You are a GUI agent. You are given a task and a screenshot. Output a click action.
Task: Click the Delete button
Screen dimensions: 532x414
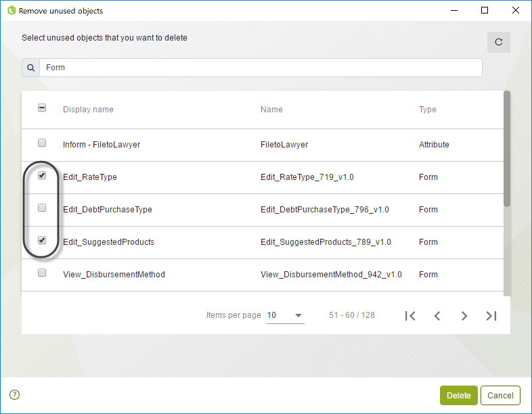point(459,395)
